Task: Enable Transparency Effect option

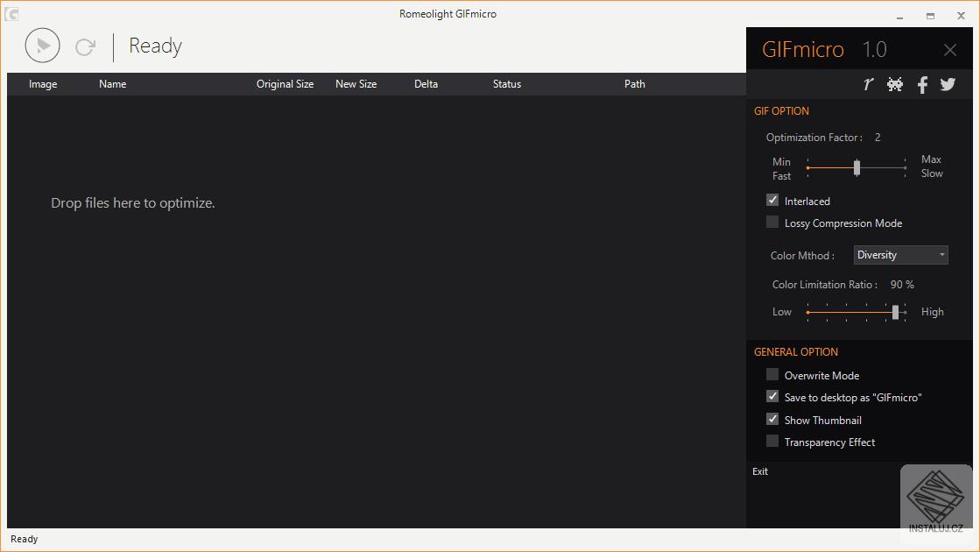Action: [772, 442]
